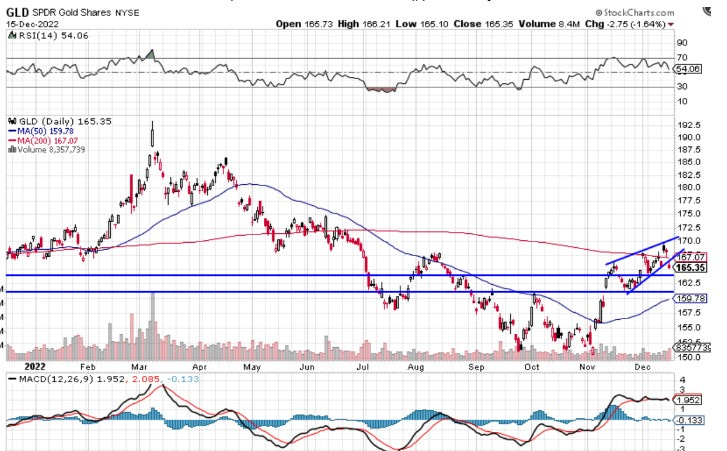The width and height of the screenshot is (727, 451).
Task: Click the MACD(12,26,9) indicator label
Action: point(56,379)
